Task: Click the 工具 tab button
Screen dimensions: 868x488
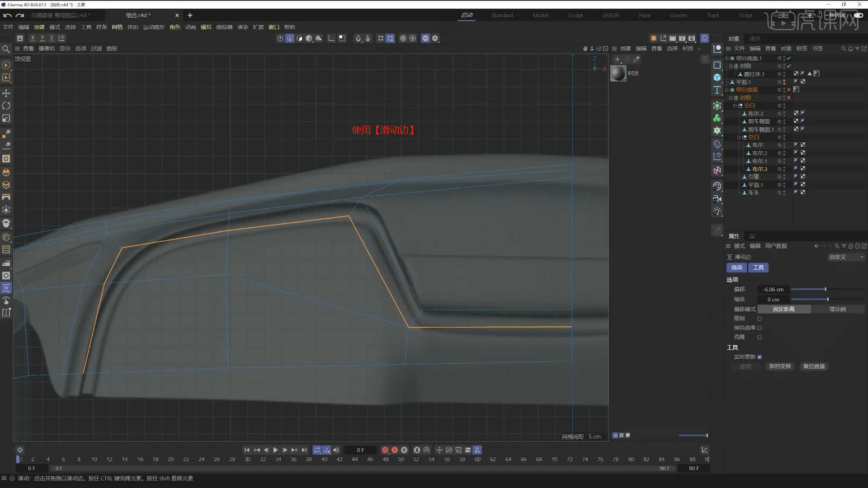Action: coord(758,267)
